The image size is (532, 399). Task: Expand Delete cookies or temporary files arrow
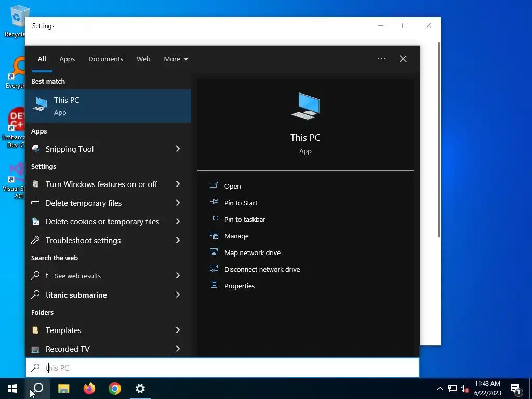[x=178, y=221]
